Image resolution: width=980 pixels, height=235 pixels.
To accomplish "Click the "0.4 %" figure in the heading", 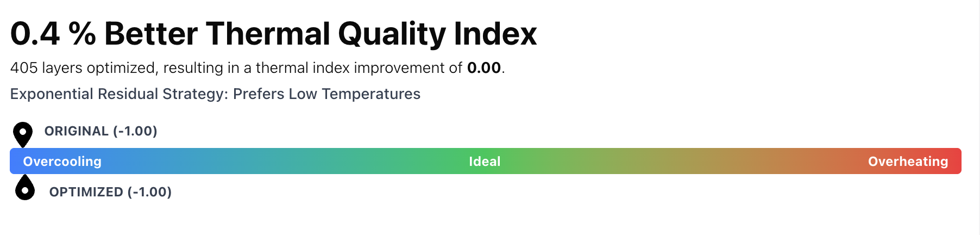I will [53, 34].
